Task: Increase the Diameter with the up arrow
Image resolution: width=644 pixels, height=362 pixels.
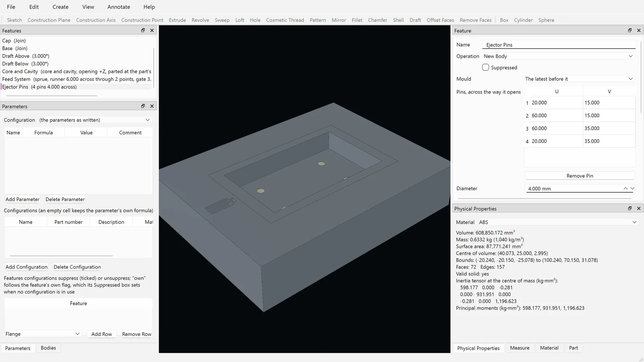Action: tap(625, 188)
